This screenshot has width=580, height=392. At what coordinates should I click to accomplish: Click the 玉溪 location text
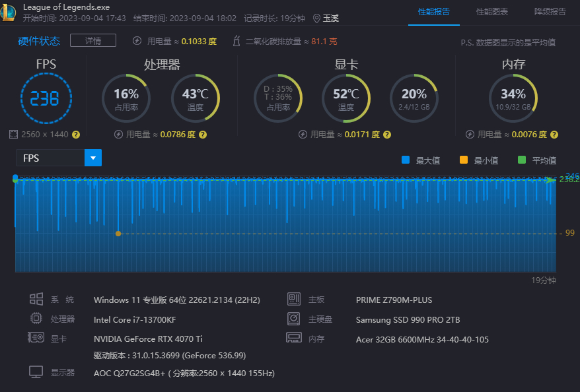(x=331, y=18)
